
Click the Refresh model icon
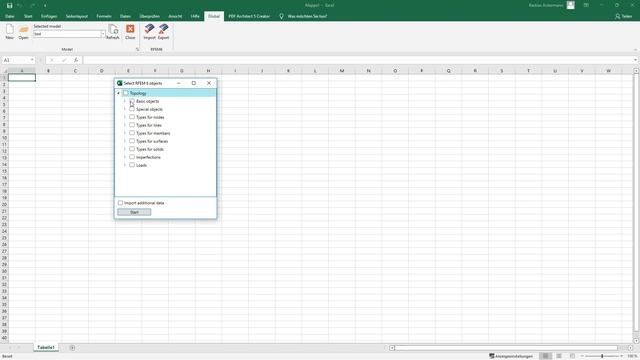[113, 29]
